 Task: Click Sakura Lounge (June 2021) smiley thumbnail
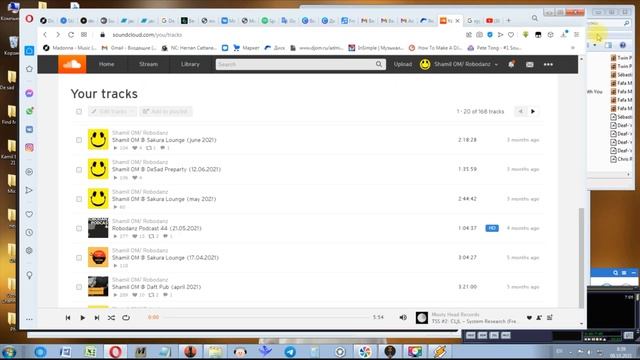(x=98, y=140)
